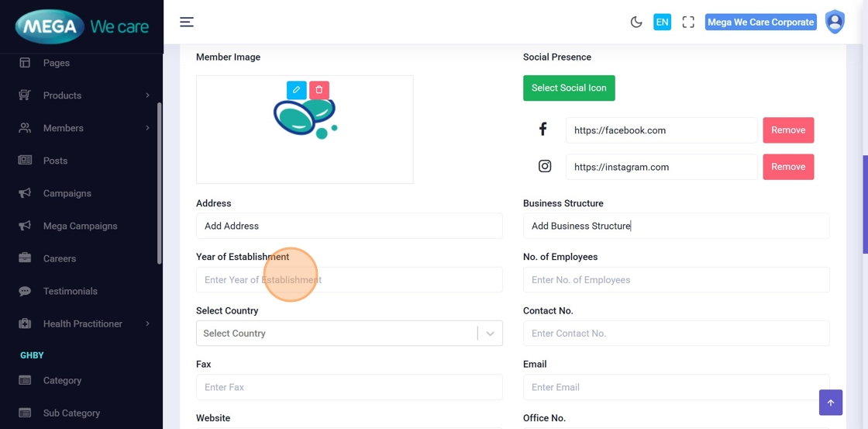This screenshot has height=429, width=868.
Task: Click the scroll to top arrow button
Action: coord(830,403)
